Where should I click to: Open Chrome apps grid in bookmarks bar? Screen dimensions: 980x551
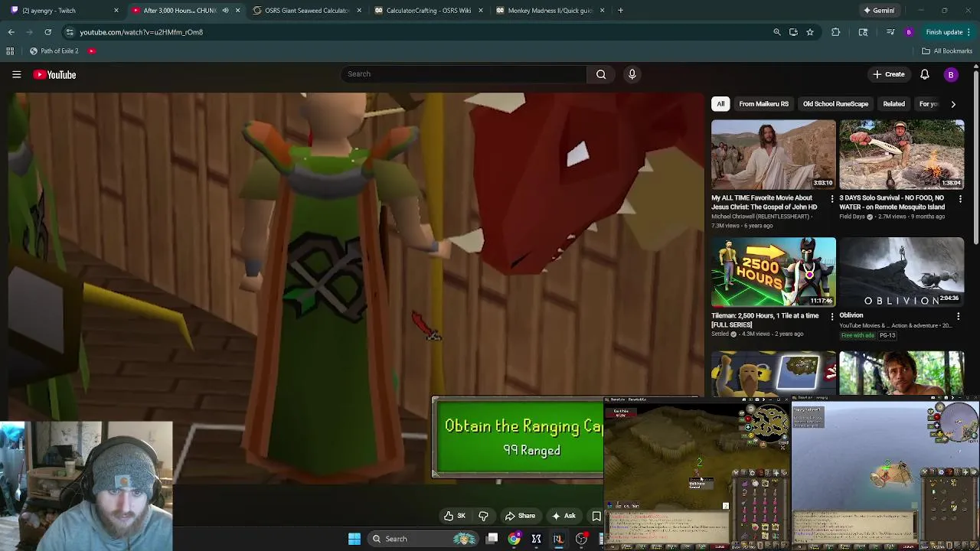tap(10, 51)
